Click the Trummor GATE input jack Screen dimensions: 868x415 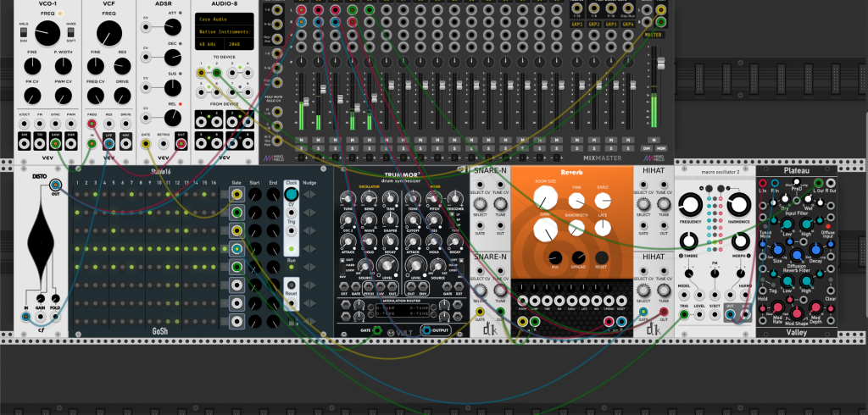pos(377,331)
